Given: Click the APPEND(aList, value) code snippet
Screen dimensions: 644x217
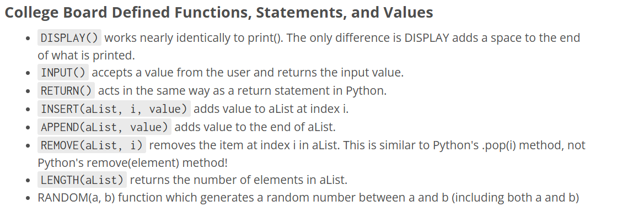Looking at the screenshot, I should click(x=104, y=127).
